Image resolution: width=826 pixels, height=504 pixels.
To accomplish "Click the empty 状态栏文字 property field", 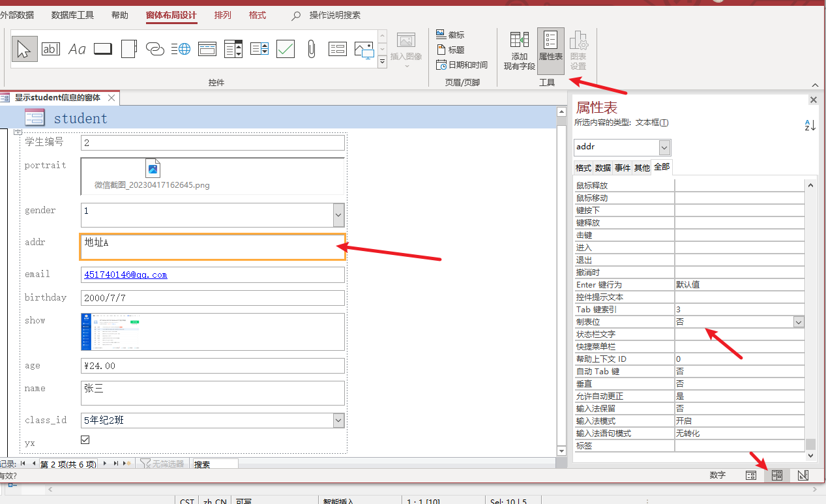I will pyautogui.click(x=739, y=334).
